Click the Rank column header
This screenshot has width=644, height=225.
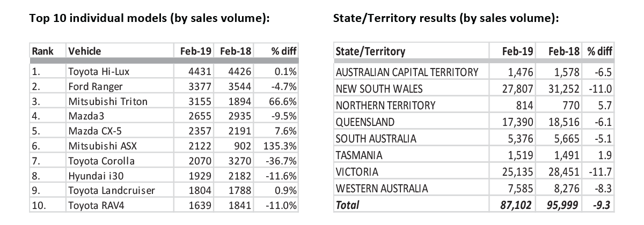tap(42, 51)
